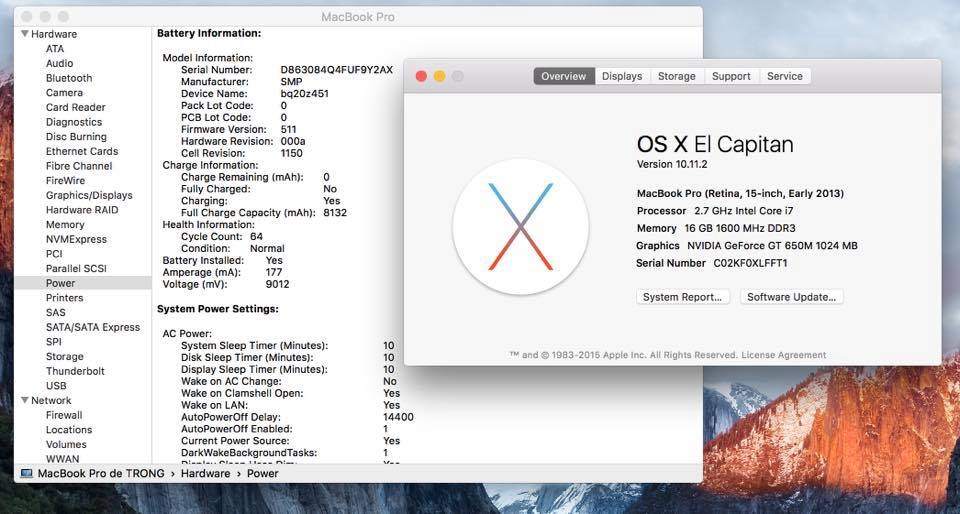Viewport: 960px width, 514px height.
Task: Select USB in the sidebar
Action: (56, 386)
